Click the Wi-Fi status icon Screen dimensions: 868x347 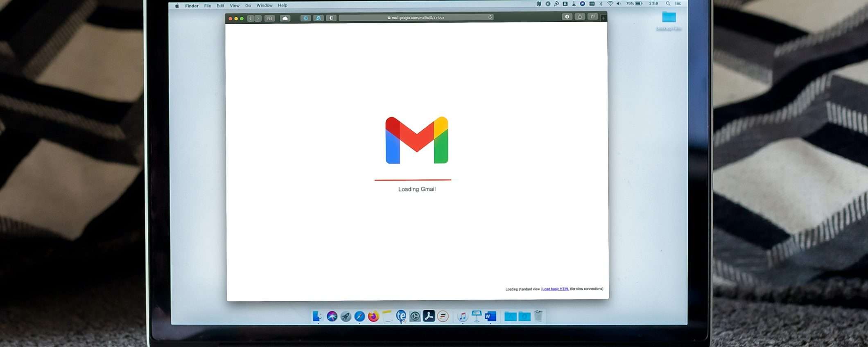pos(610,4)
